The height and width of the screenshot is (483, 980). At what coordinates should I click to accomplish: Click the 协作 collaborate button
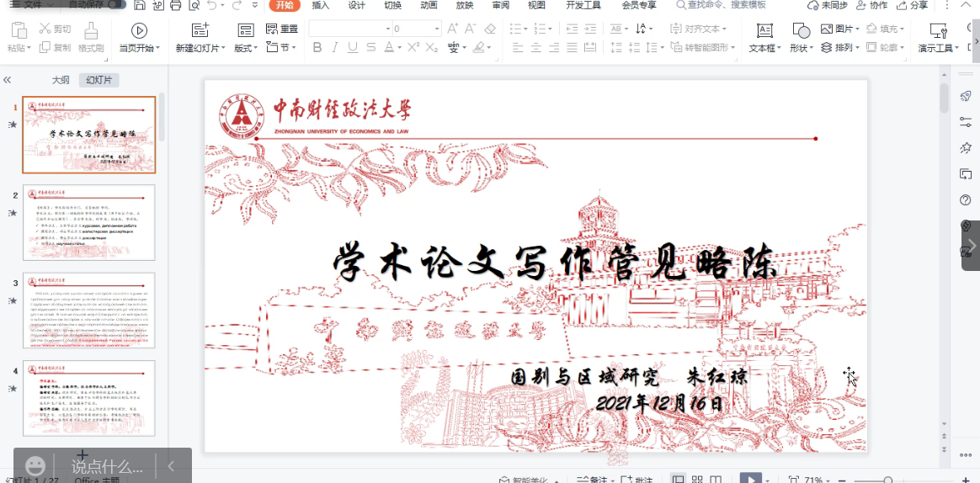[871, 5]
